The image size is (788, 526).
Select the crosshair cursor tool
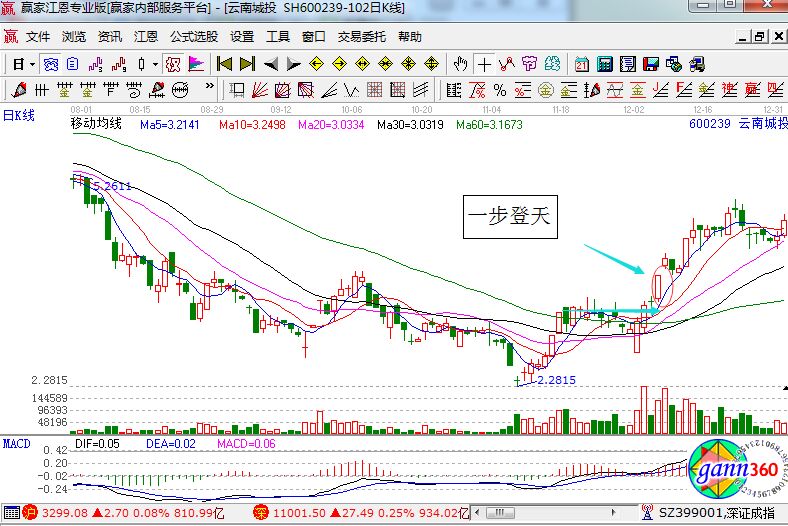(484, 64)
